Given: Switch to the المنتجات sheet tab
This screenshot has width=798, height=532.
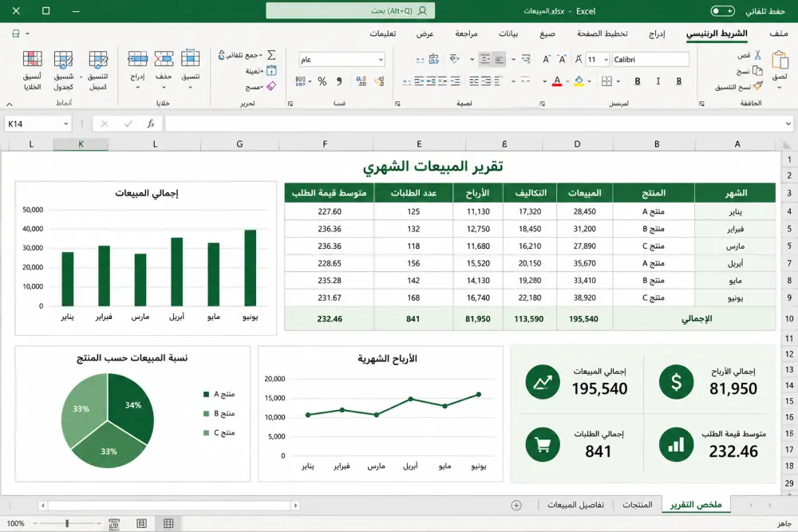Looking at the screenshot, I should [637, 505].
